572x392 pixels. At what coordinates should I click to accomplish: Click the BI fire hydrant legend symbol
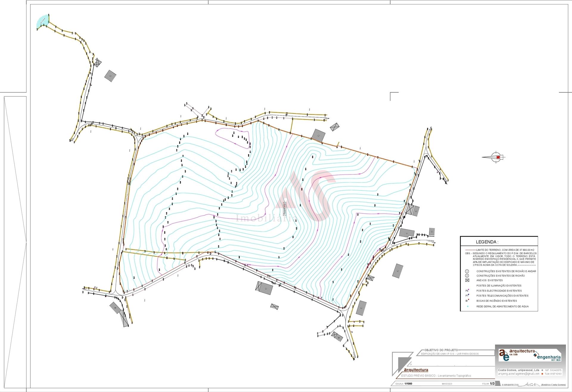467,300
